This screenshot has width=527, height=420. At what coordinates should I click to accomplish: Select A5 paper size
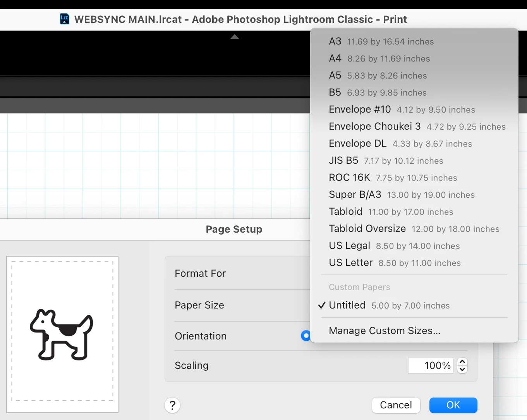414,75
